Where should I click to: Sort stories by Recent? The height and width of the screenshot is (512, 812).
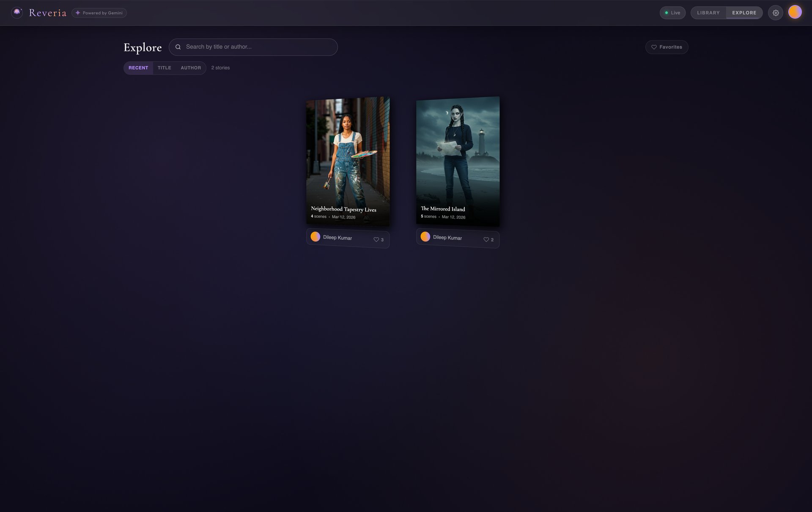[x=138, y=68]
